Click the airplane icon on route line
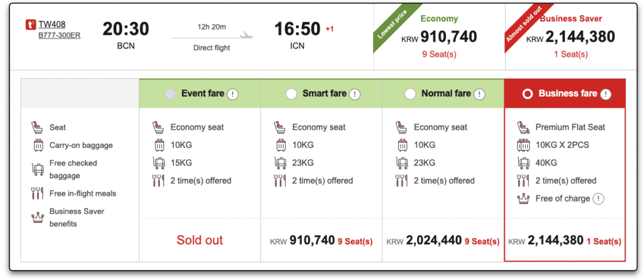 point(246,35)
